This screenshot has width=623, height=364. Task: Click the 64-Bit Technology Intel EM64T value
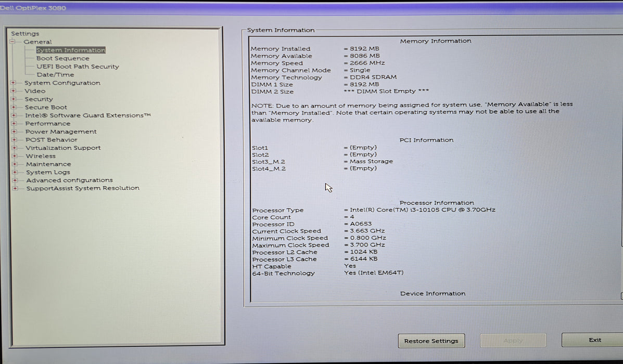[x=374, y=273]
